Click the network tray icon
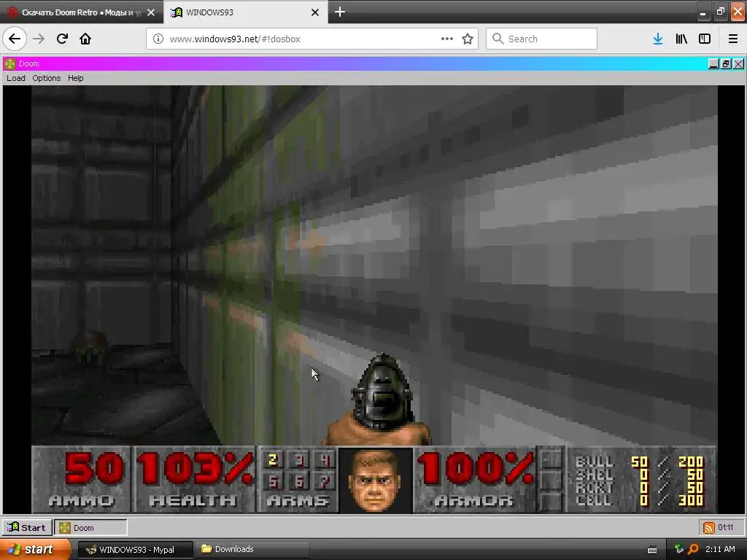Image resolution: width=747 pixels, height=560 pixels. 679,549
